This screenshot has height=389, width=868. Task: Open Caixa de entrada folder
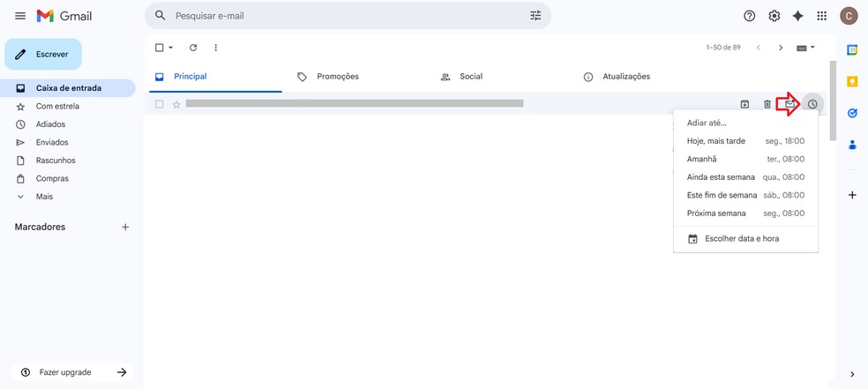coord(68,88)
